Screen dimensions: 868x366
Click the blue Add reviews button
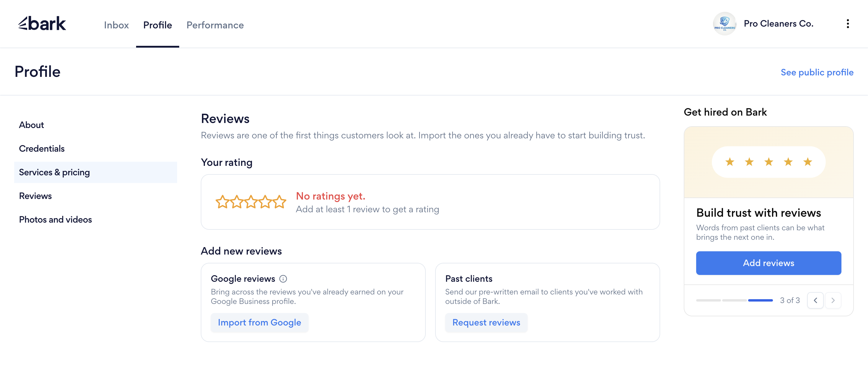769,263
